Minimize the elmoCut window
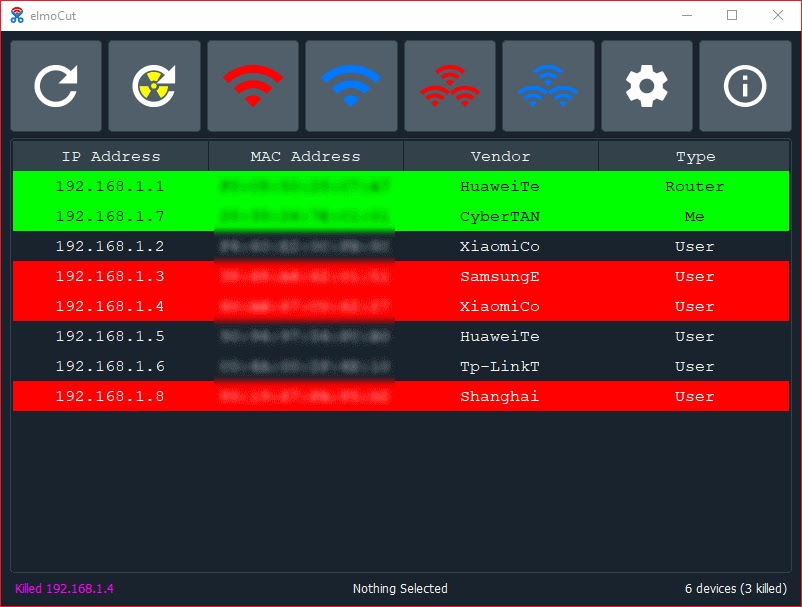Viewport: 802px width, 607px height. point(687,15)
